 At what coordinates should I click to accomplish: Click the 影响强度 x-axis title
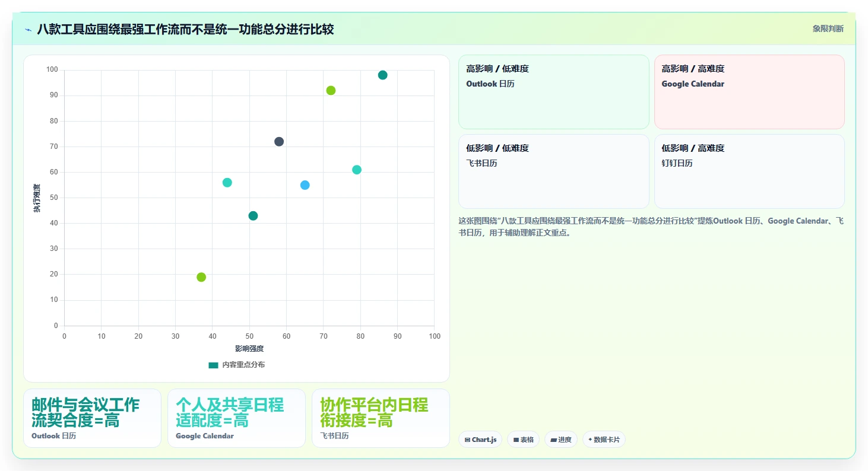tap(249, 349)
